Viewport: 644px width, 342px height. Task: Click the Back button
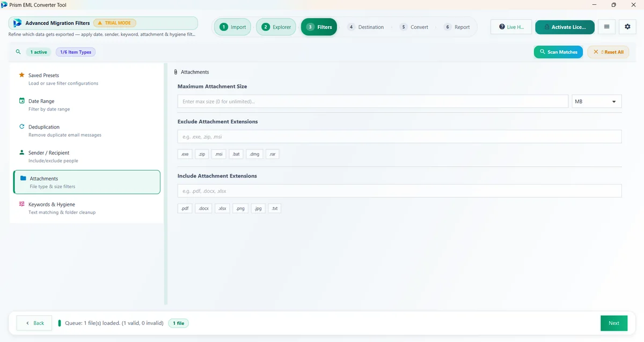[x=34, y=323]
